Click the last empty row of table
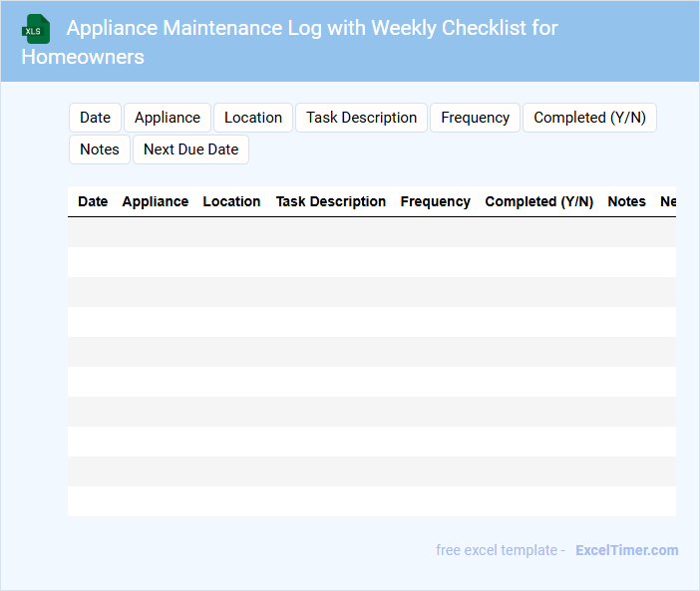The image size is (700, 591). coord(371,501)
